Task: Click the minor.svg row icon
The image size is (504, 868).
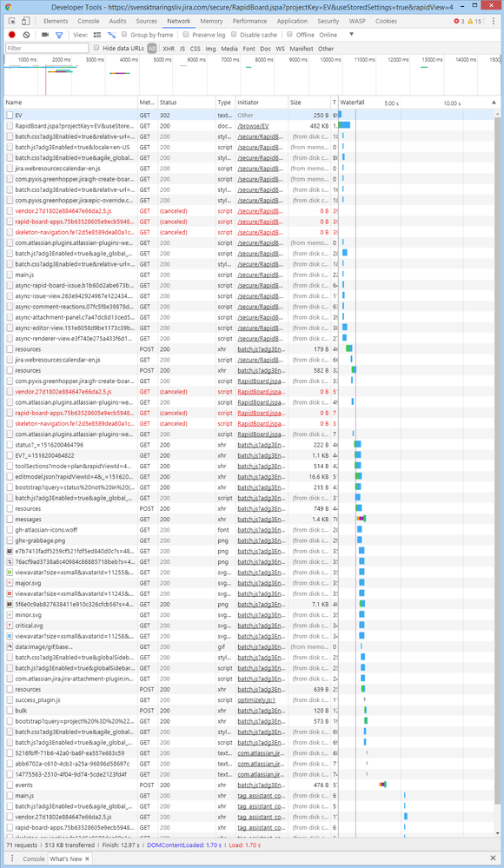Action: (10, 615)
